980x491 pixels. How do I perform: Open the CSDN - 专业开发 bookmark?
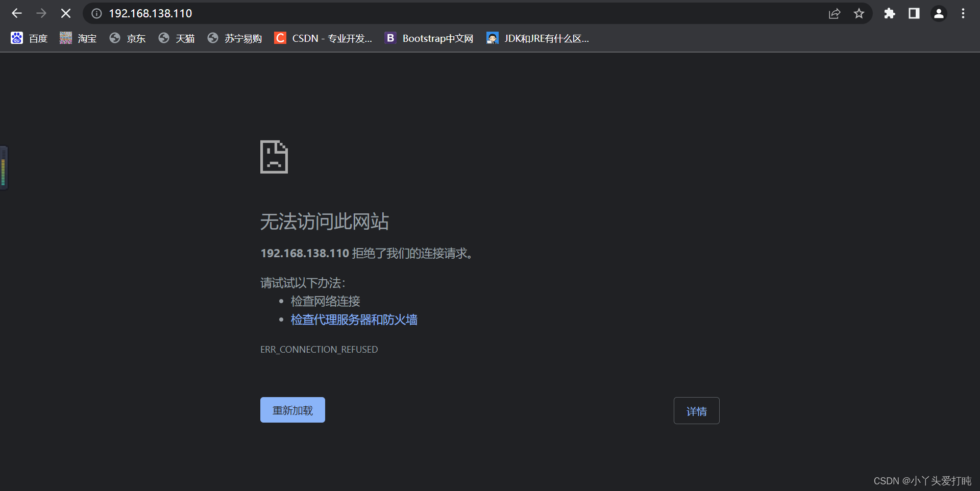[323, 38]
